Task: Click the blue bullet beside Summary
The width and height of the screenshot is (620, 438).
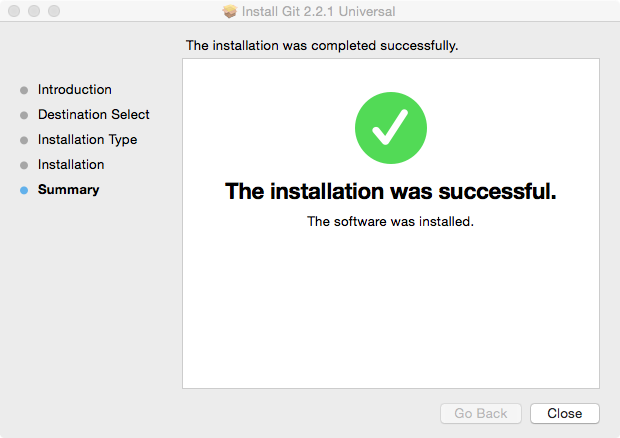Action: [24, 190]
